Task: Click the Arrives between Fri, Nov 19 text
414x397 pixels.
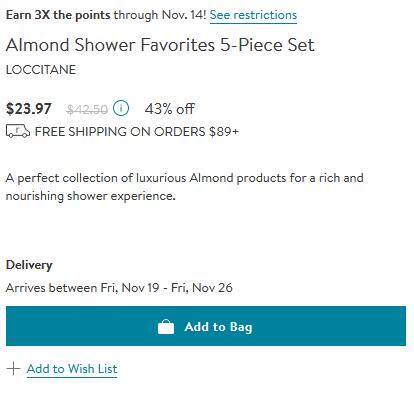Action: (83, 288)
